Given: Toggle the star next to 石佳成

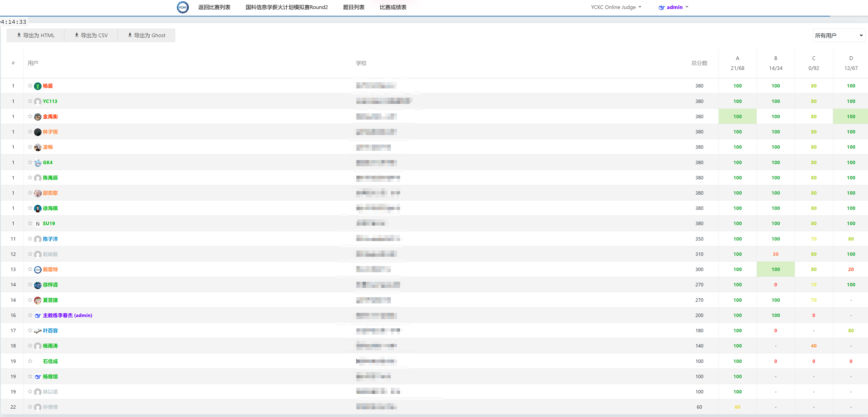Looking at the screenshot, I should click(x=30, y=361).
